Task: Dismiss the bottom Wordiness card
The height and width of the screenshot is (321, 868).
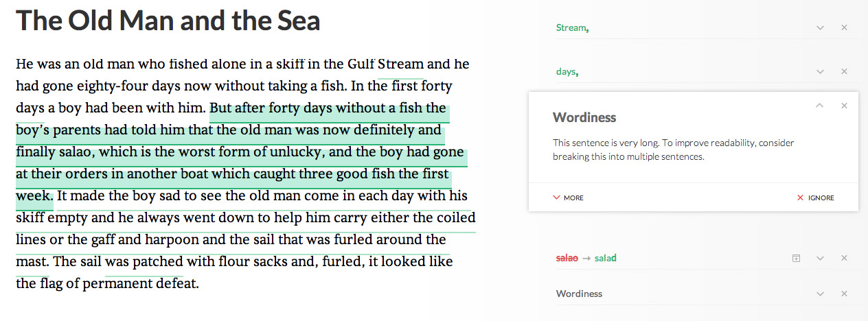Action: click(x=844, y=294)
